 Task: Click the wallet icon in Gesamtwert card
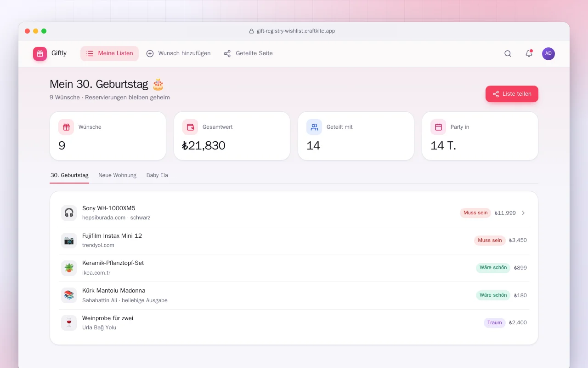(190, 127)
